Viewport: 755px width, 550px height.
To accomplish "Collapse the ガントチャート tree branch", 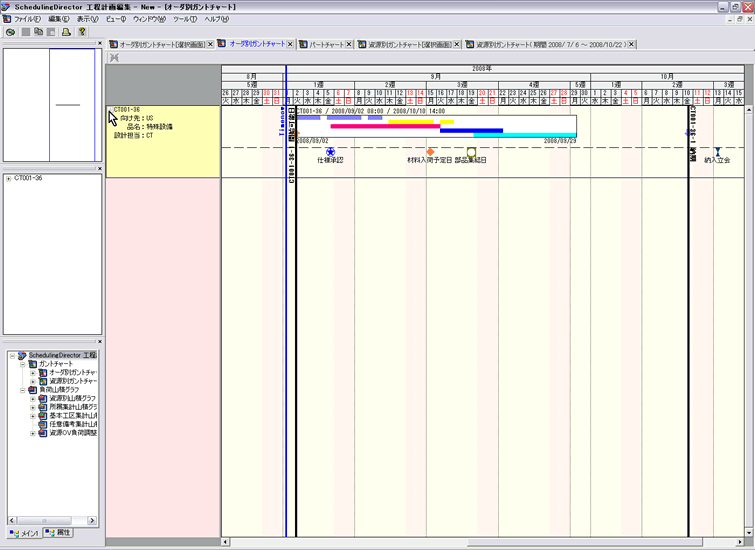I will click(23, 365).
